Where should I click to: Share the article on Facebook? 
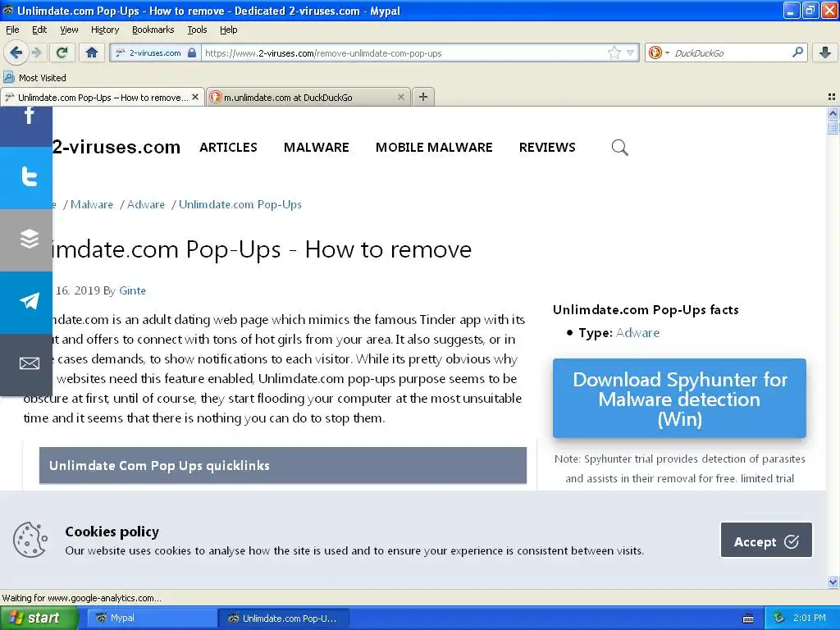click(26, 126)
